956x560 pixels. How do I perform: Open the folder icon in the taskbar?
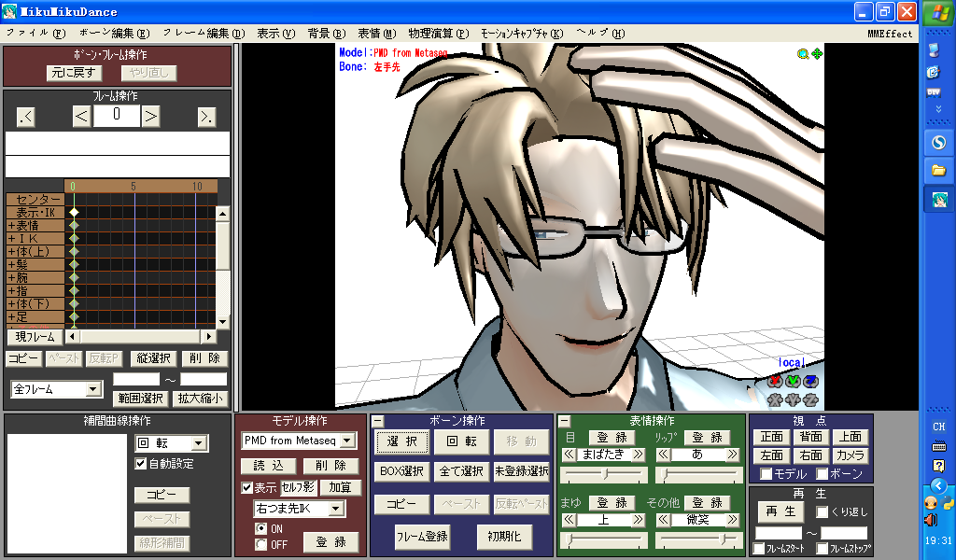[938, 171]
